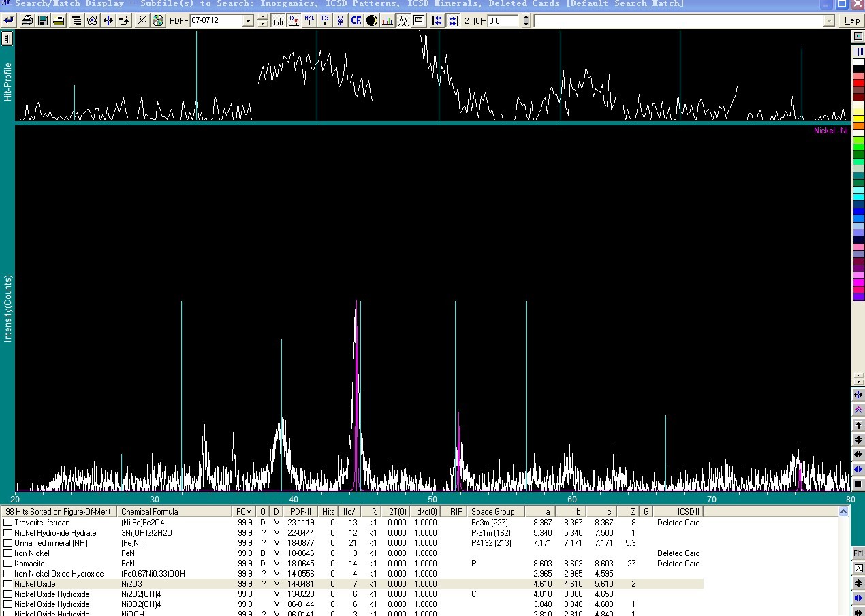
Task: Click the CD database disc icon
Action: point(158,20)
